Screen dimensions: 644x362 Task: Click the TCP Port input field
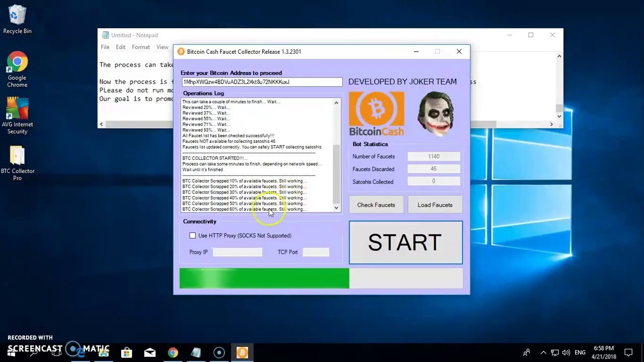pos(316,252)
